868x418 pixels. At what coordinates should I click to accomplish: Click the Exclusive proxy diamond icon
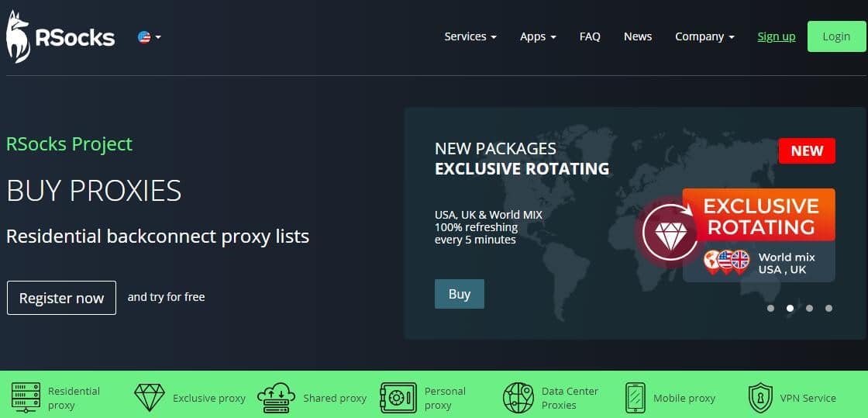coord(150,398)
